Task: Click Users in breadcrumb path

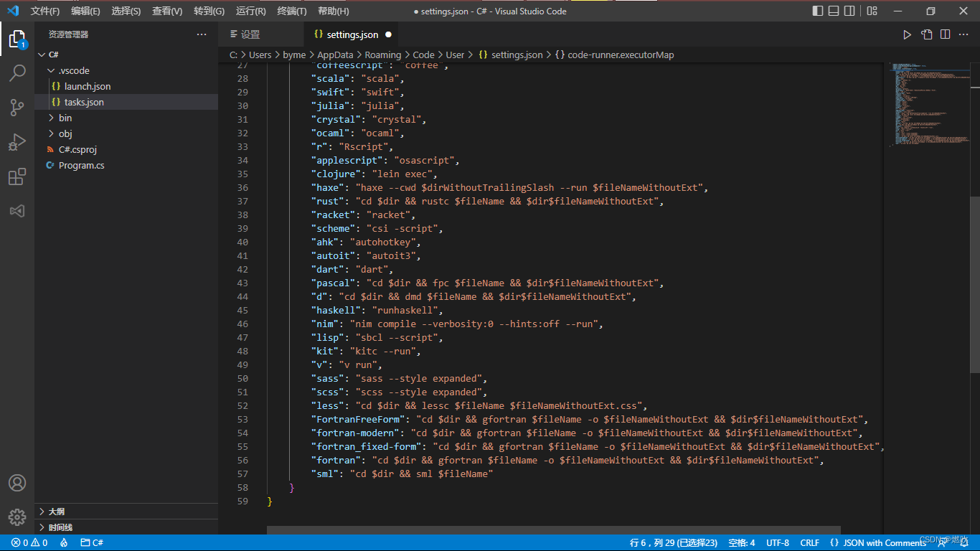Action: [x=260, y=55]
